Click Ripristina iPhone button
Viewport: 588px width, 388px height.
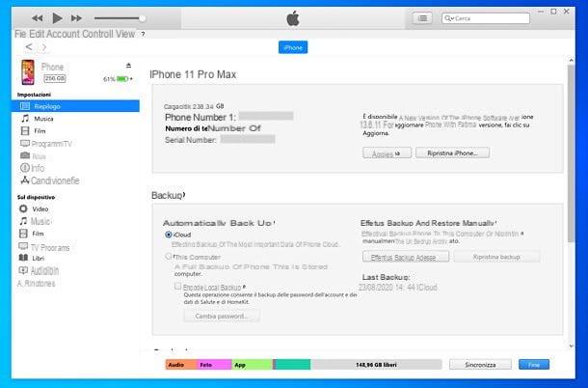coord(452,153)
